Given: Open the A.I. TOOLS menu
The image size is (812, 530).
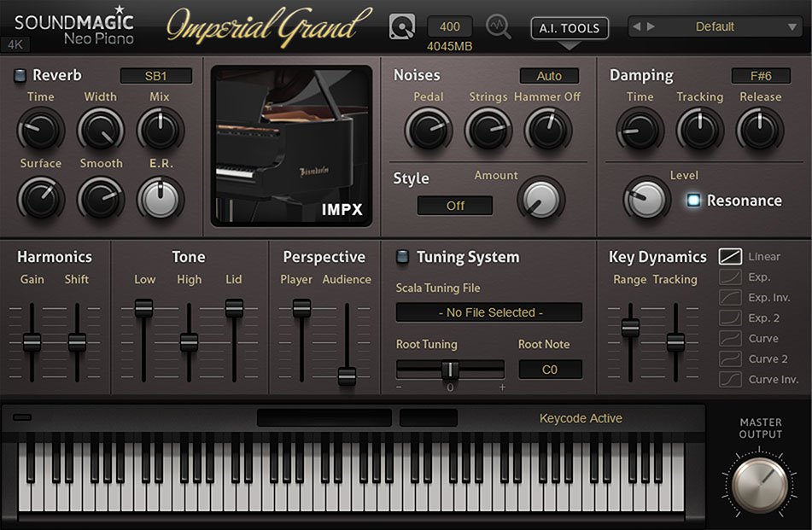Looking at the screenshot, I should (x=570, y=28).
